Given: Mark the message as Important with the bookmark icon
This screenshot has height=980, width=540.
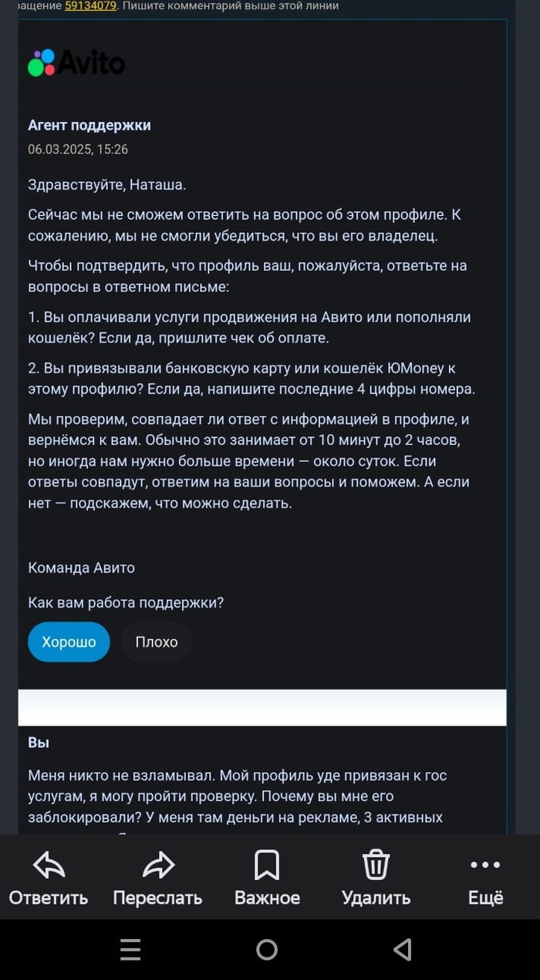Looking at the screenshot, I should pos(267,867).
